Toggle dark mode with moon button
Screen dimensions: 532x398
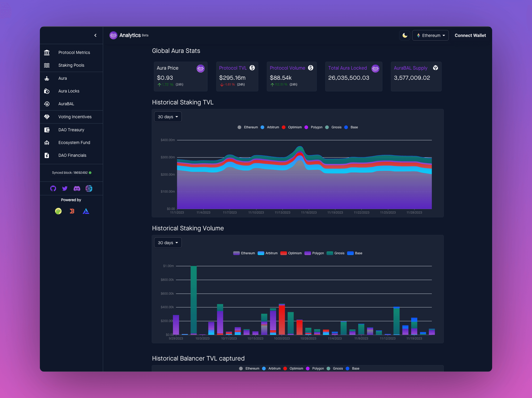[x=405, y=35]
